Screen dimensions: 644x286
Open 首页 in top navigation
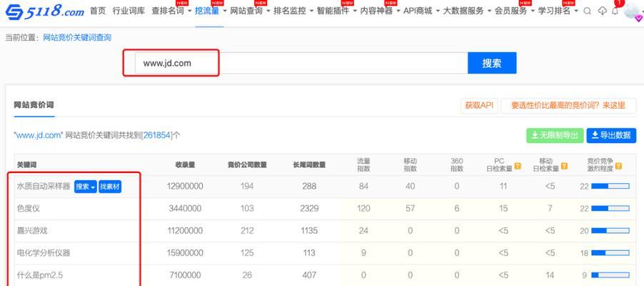98,11
